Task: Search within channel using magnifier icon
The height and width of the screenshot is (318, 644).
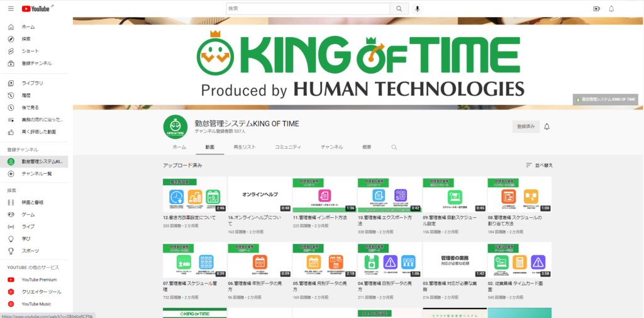Action: 394,147
